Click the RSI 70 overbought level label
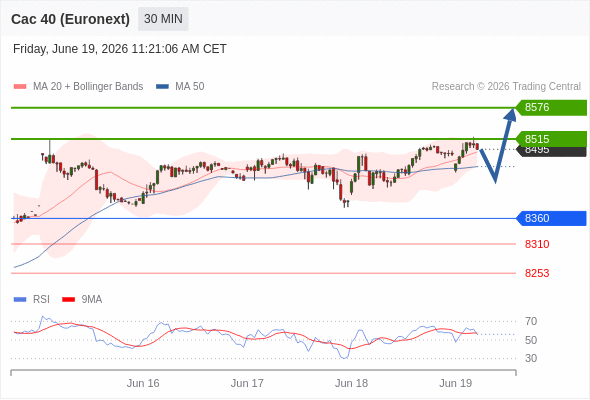Screen dimensions: 590x400 [x=531, y=321]
